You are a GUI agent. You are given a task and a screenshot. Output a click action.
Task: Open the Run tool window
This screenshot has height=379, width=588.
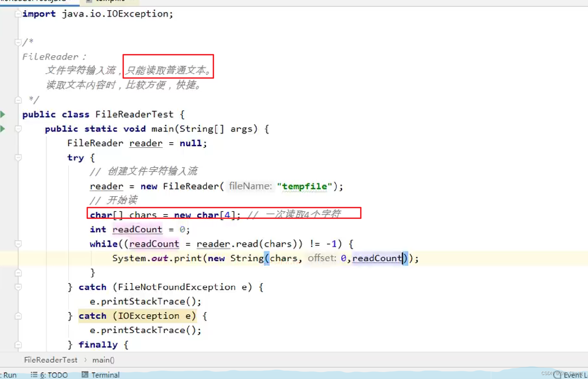click(9, 375)
